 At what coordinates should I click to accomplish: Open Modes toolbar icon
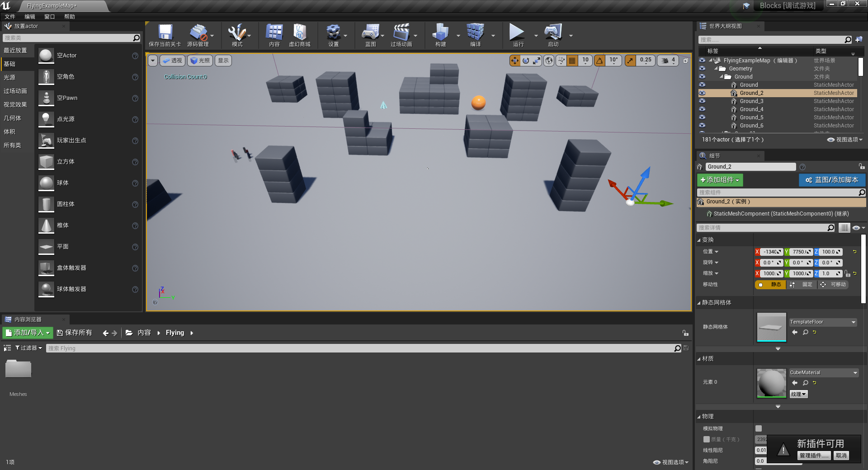click(x=237, y=35)
